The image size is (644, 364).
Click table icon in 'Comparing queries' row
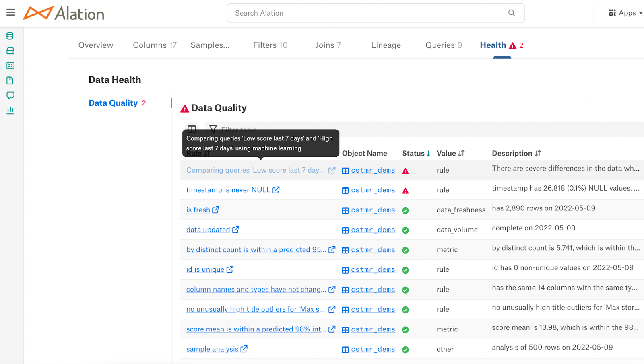coord(345,171)
